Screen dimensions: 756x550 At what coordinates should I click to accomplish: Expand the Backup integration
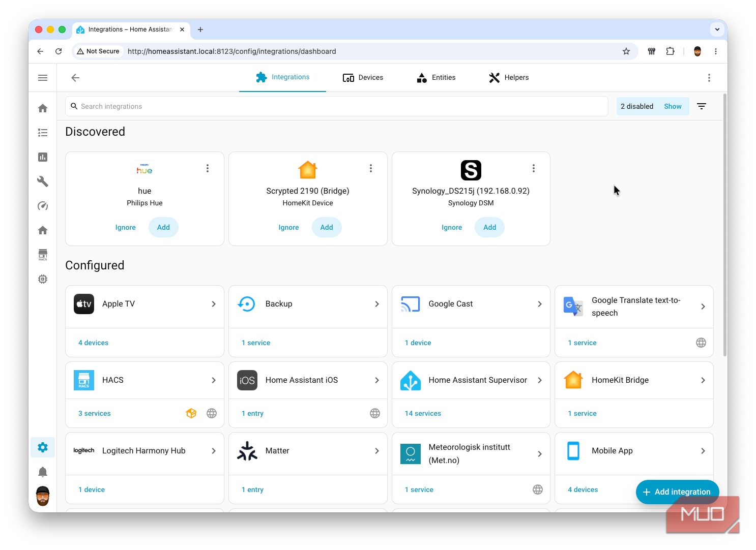click(x=377, y=304)
